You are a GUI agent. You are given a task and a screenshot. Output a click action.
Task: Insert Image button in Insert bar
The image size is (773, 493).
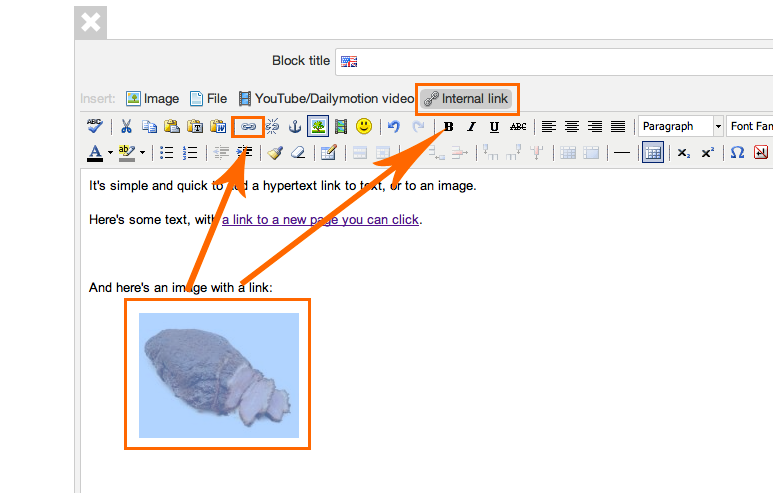coord(152,99)
